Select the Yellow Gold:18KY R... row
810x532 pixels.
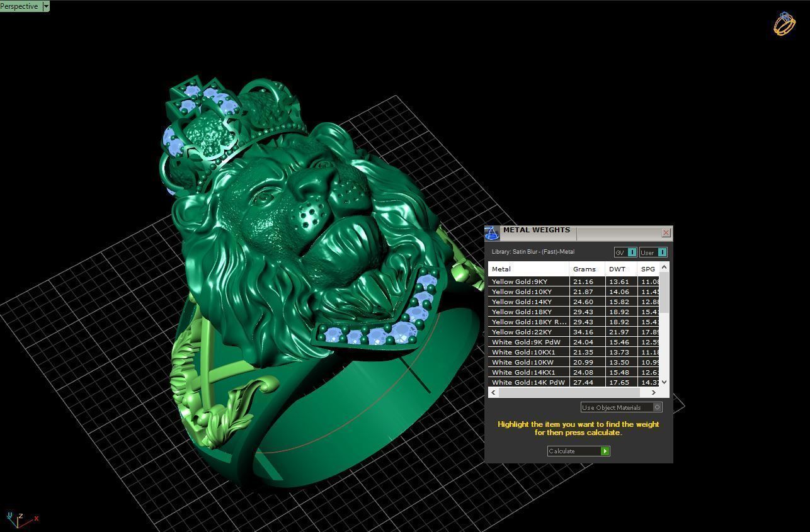click(574, 322)
